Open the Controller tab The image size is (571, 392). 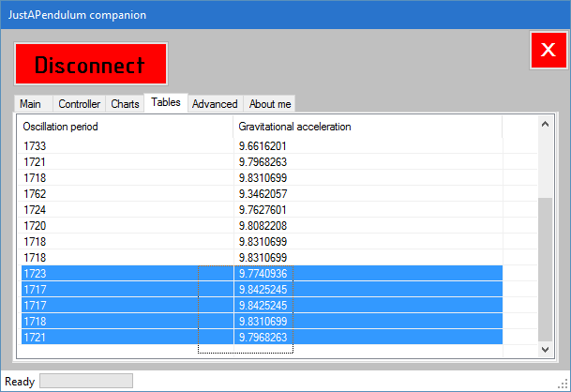coord(79,104)
